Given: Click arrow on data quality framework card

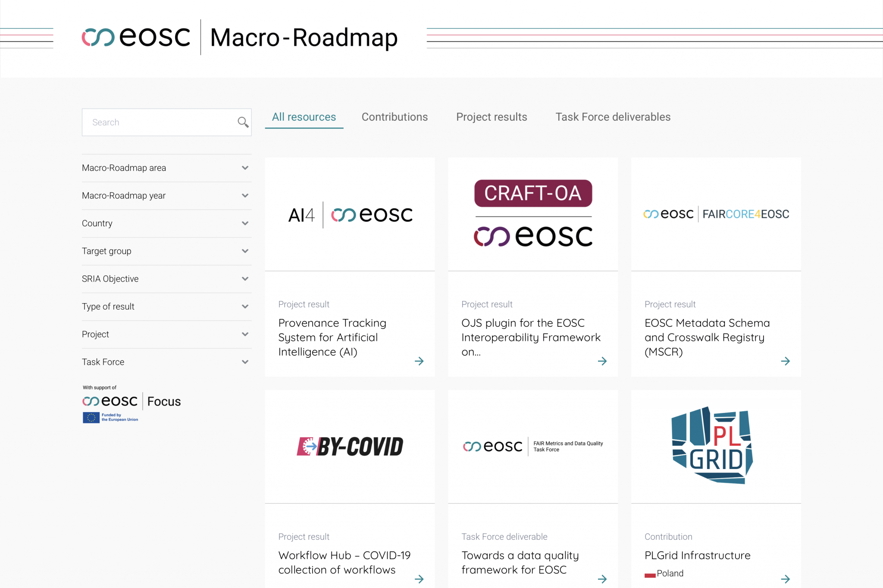Looking at the screenshot, I should 602,579.
